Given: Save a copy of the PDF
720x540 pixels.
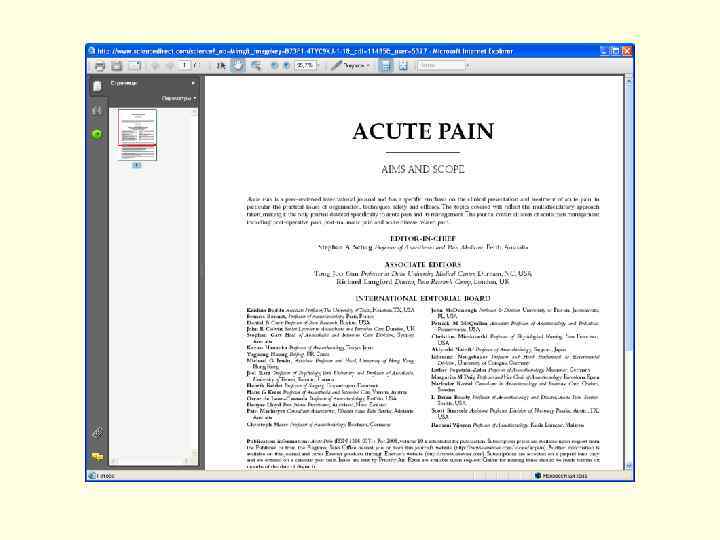Looking at the screenshot, I should coord(117,66).
